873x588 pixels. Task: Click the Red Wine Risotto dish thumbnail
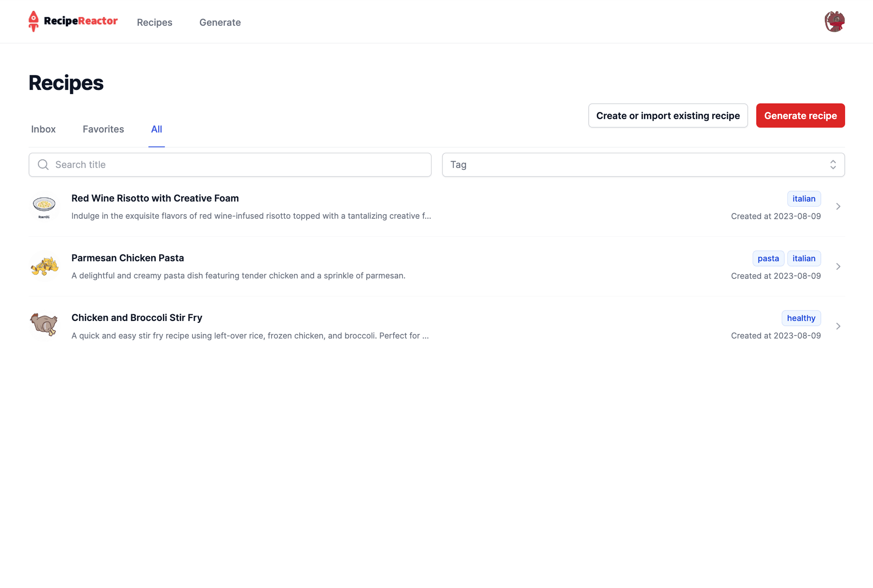point(44,206)
